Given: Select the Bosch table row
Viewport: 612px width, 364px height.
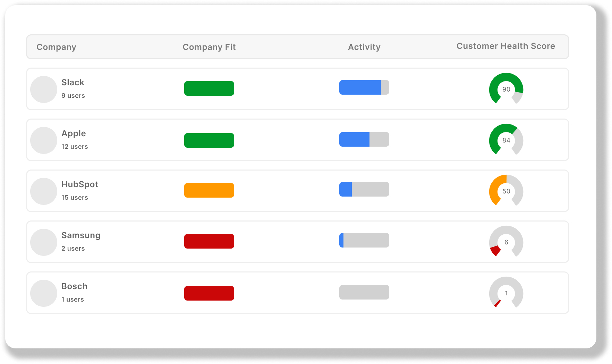Looking at the screenshot, I should click(x=298, y=293).
